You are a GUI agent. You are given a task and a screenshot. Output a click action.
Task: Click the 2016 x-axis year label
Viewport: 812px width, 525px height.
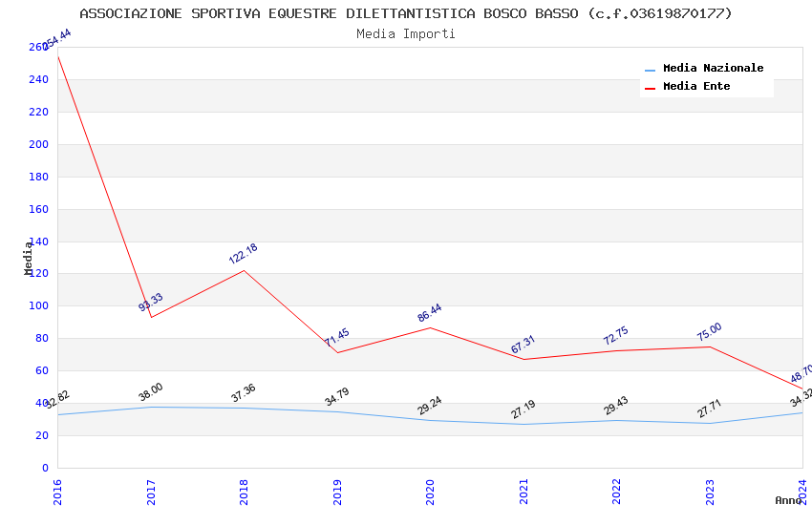coord(57,492)
